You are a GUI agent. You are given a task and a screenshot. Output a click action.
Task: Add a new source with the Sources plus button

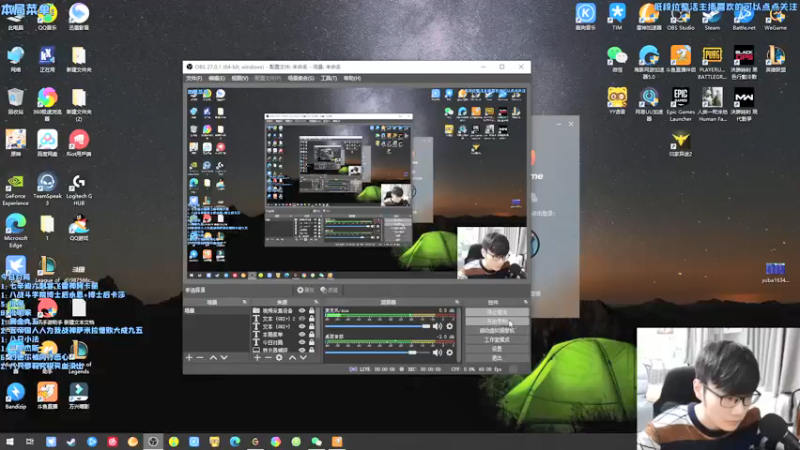pos(257,358)
